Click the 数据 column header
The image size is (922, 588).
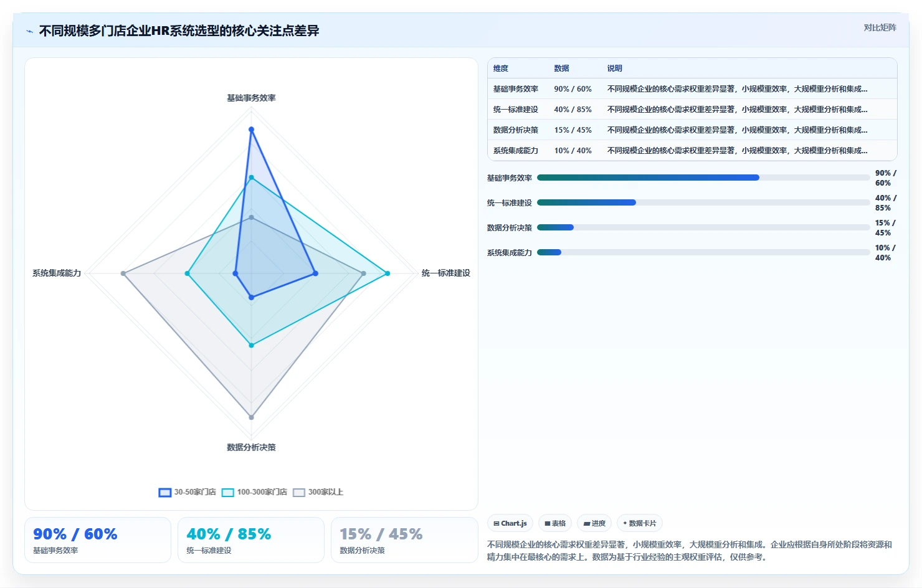pos(562,69)
